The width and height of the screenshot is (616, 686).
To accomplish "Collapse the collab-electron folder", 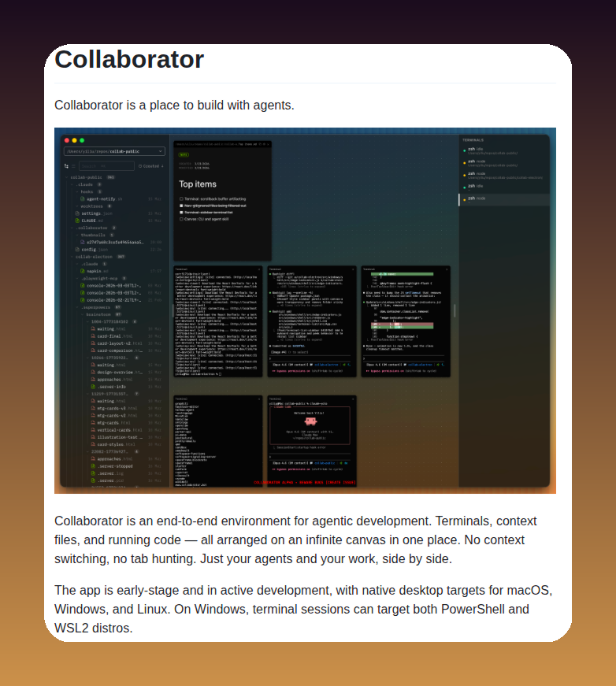I will [72, 257].
